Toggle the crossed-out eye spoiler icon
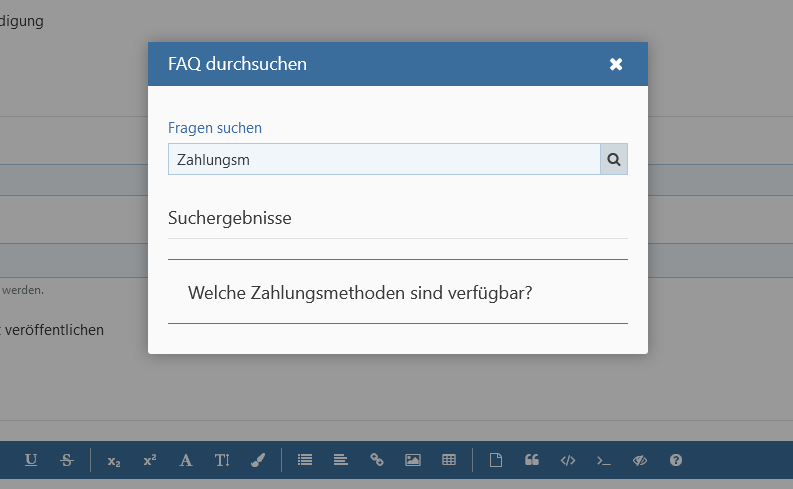The height and width of the screenshot is (489, 793). click(640, 460)
